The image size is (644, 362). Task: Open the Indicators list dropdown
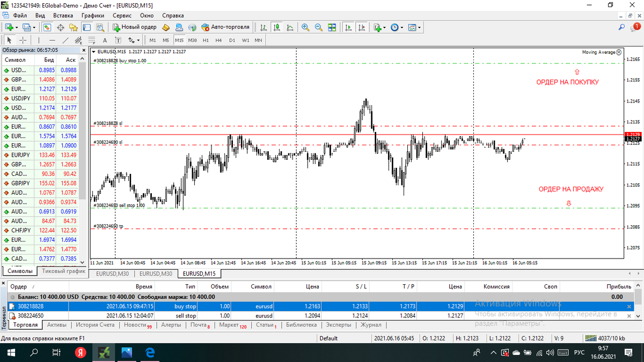point(380,27)
